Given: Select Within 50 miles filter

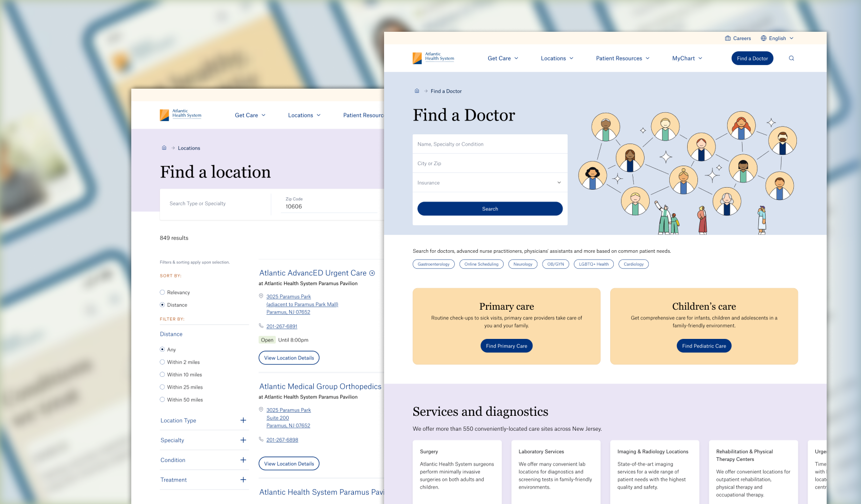Looking at the screenshot, I should tap(163, 400).
